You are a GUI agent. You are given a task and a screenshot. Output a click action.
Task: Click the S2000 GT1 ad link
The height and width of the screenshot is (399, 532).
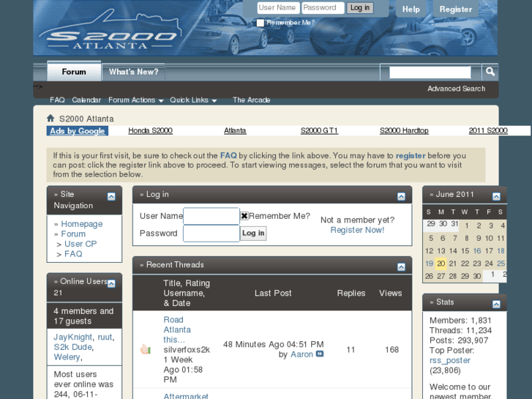point(319,130)
